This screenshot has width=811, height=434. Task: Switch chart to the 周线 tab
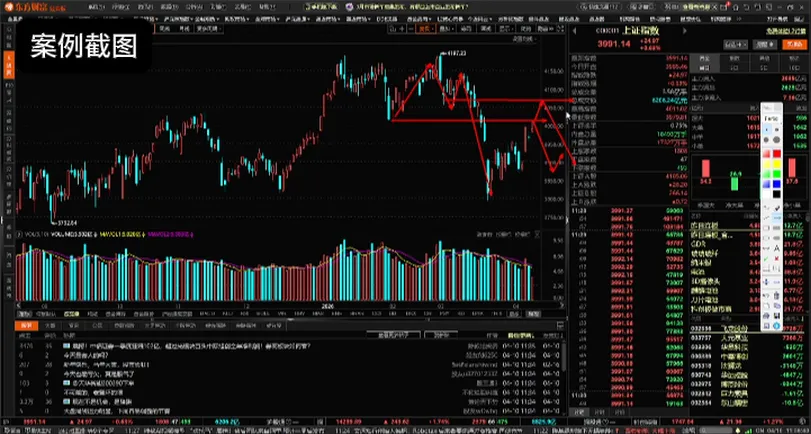coord(164,28)
